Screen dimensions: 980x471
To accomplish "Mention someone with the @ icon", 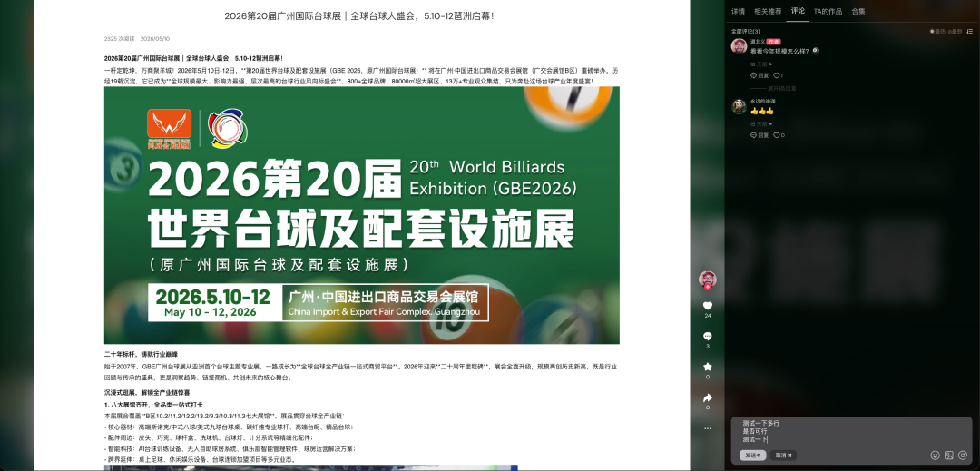I will tap(963, 456).
